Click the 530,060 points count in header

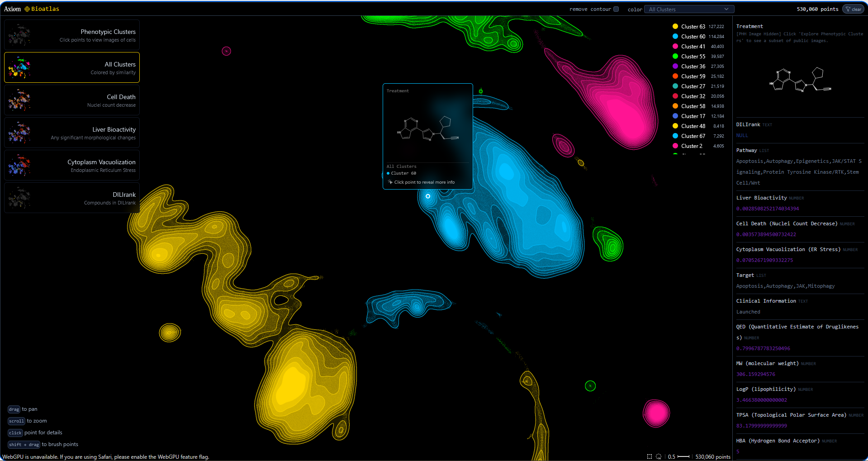[817, 9]
